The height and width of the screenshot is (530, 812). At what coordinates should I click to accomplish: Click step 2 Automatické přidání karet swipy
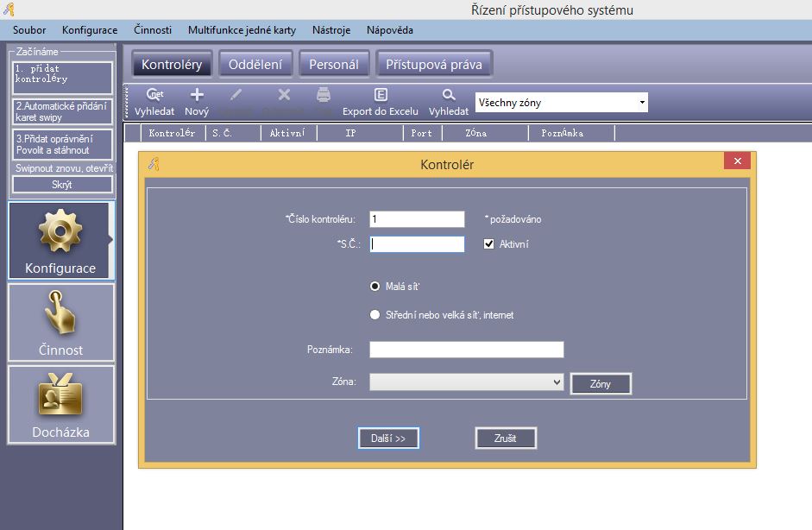62,111
